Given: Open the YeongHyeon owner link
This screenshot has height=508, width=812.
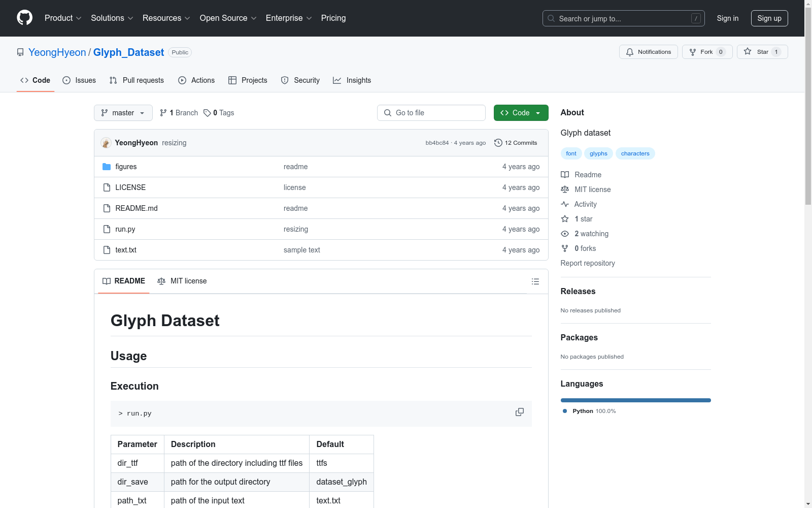Looking at the screenshot, I should point(57,52).
